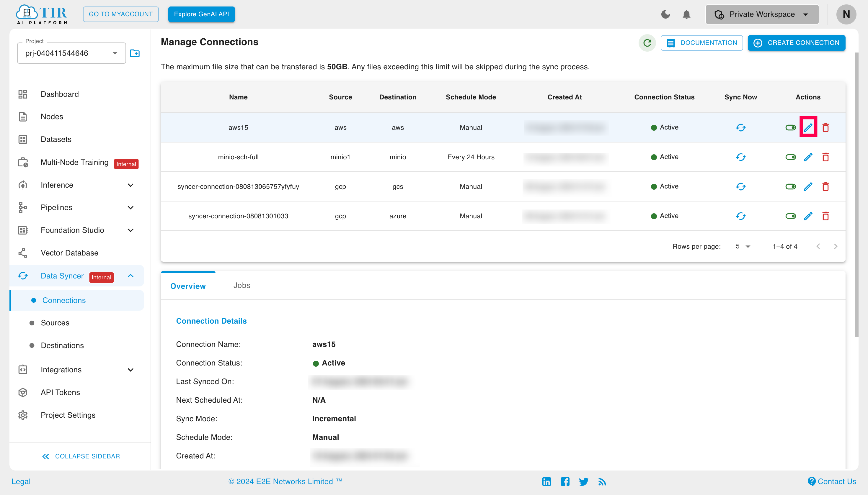Open the API Tokens page
868x495 pixels.
pyautogui.click(x=60, y=392)
